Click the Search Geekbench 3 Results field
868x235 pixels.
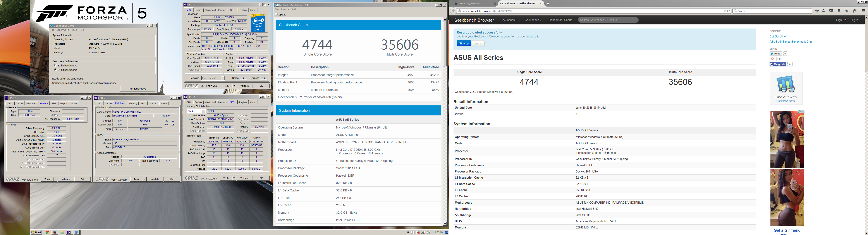click(608, 20)
